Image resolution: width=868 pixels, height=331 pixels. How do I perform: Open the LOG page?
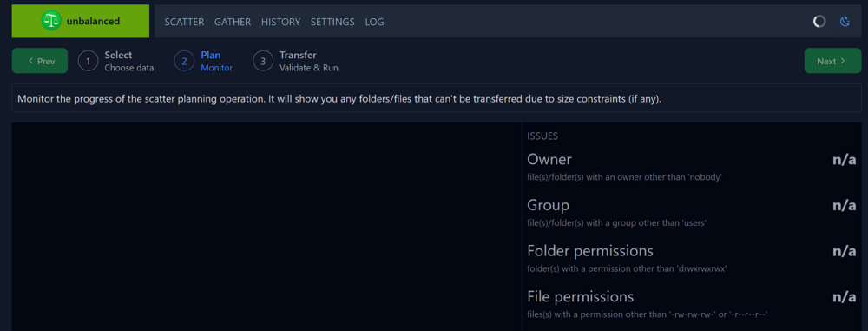coord(374,23)
